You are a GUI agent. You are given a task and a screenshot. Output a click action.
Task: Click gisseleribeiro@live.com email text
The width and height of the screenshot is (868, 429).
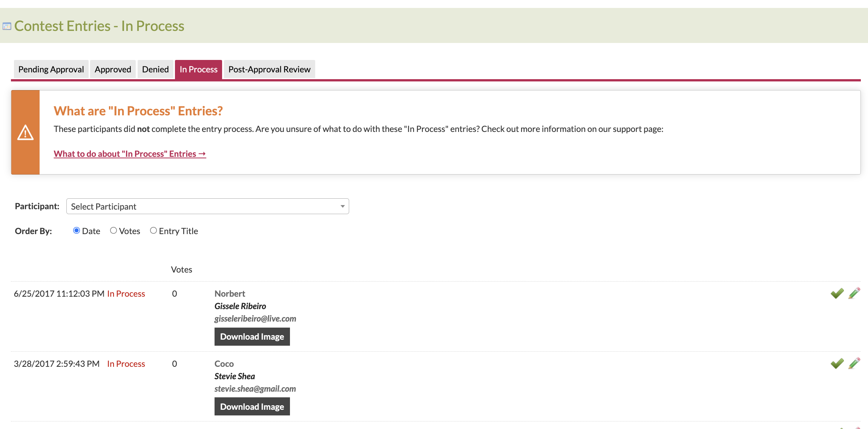point(255,319)
